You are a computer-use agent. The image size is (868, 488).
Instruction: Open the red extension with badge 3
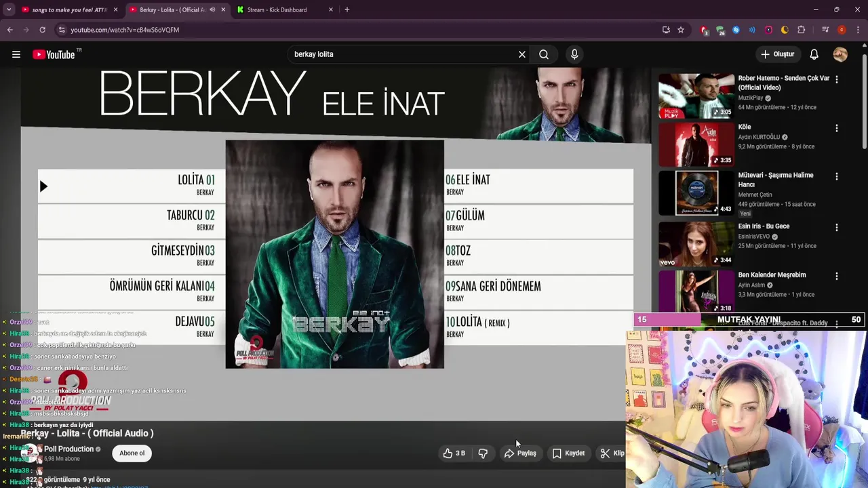705,30
